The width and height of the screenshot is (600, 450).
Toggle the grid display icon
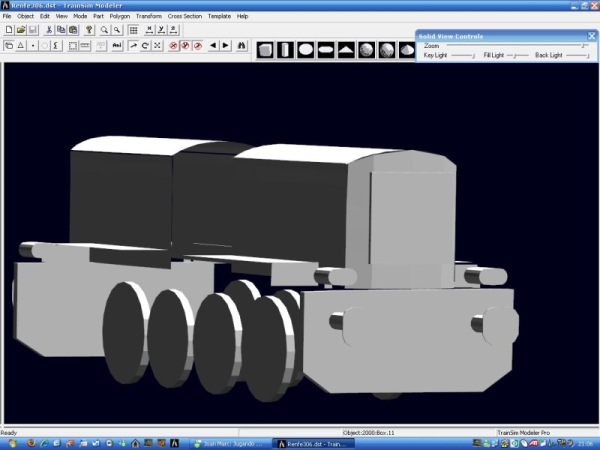133,30
